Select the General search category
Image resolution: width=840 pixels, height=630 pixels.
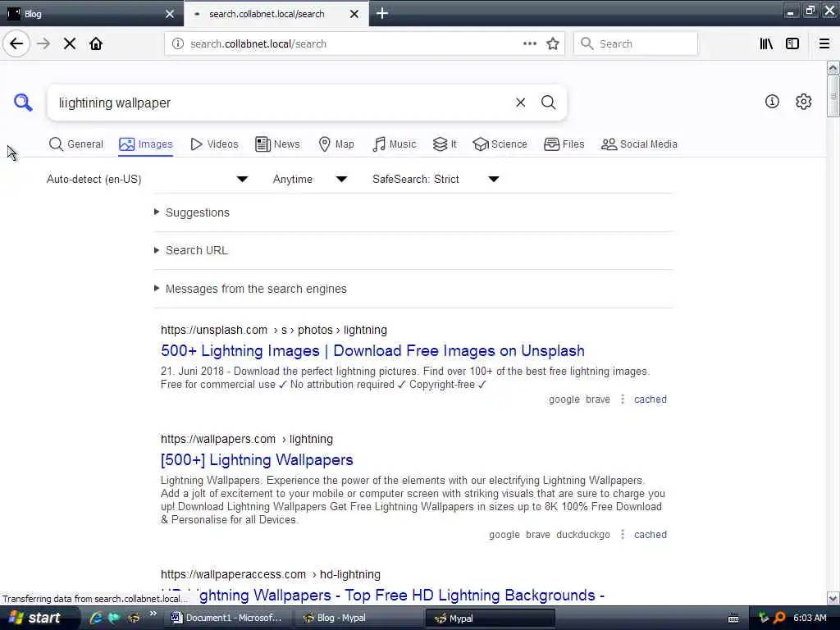(76, 144)
